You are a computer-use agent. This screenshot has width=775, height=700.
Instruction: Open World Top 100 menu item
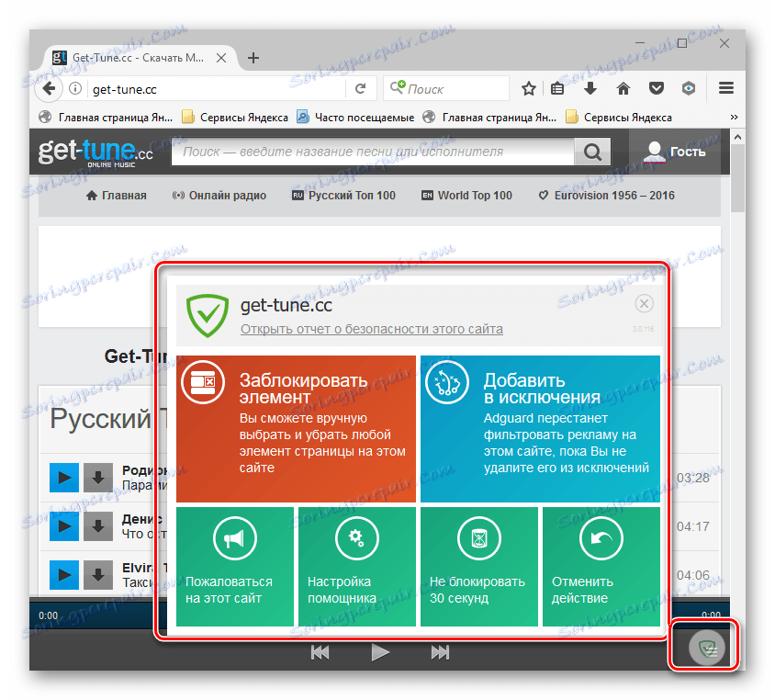[466, 196]
